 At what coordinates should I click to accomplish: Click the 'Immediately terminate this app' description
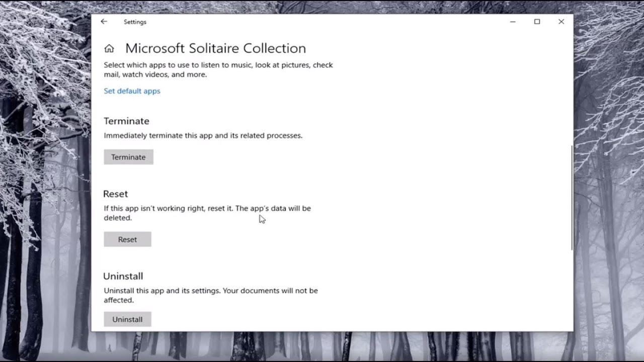(x=203, y=135)
